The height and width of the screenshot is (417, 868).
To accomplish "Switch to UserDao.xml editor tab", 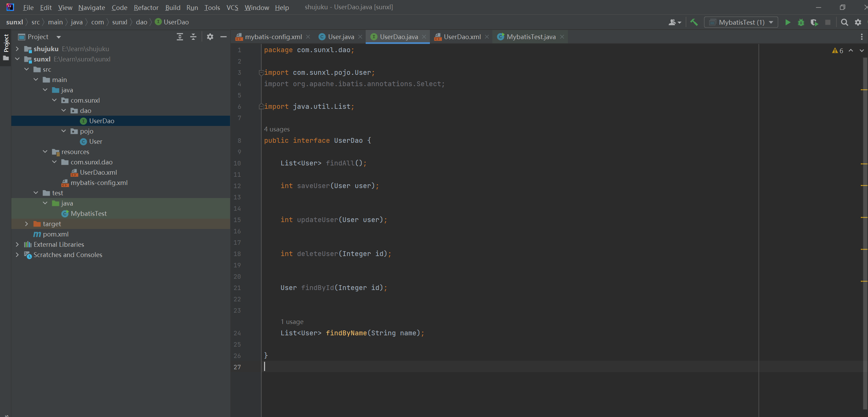I will 462,37.
